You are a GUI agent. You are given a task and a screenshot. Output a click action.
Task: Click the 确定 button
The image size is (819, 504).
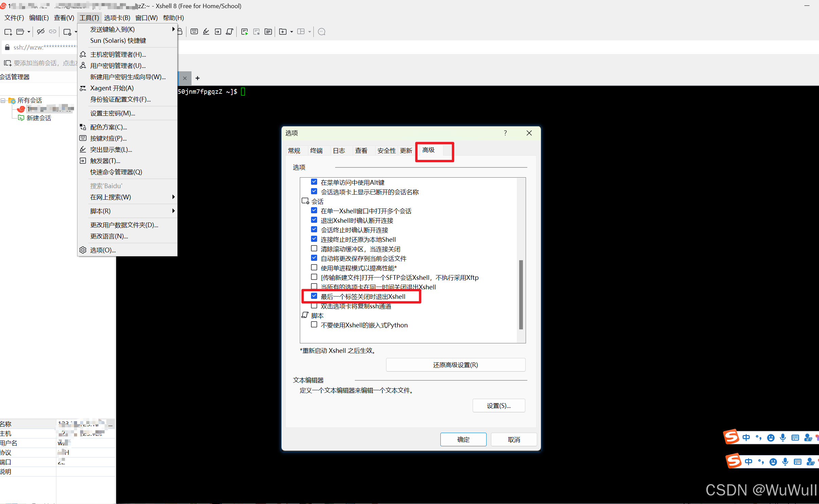click(x=463, y=439)
